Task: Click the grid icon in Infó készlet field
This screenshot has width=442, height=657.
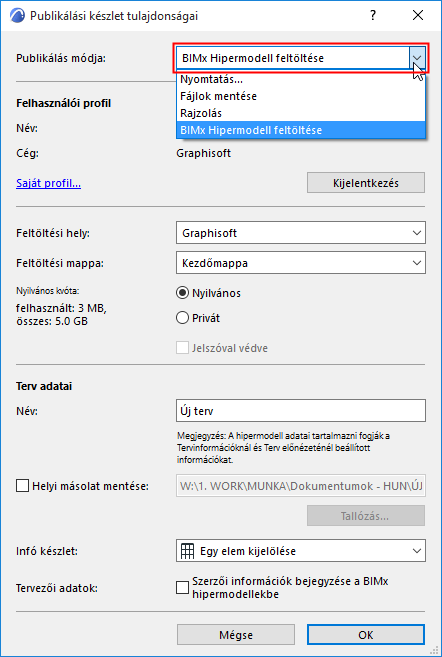Action: click(187, 551)
